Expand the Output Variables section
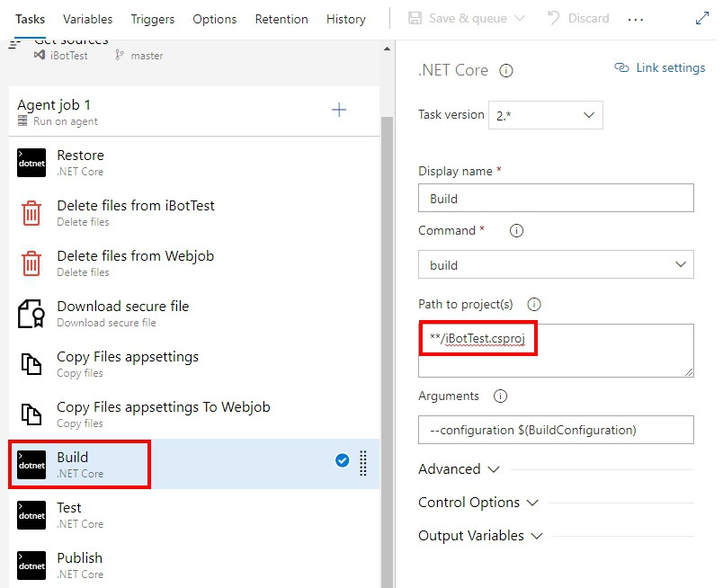Viewport: 723px width, 588px height. tap(480, 536)
